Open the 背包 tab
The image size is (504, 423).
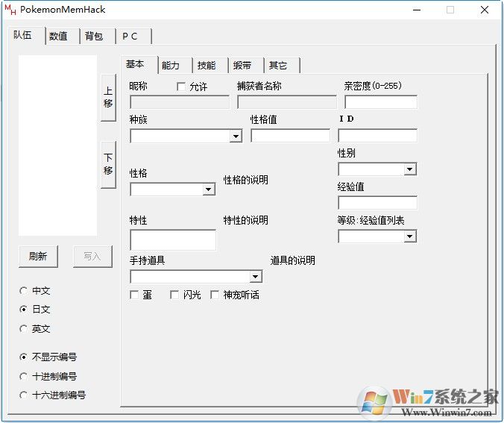click(x=98, y=36)
